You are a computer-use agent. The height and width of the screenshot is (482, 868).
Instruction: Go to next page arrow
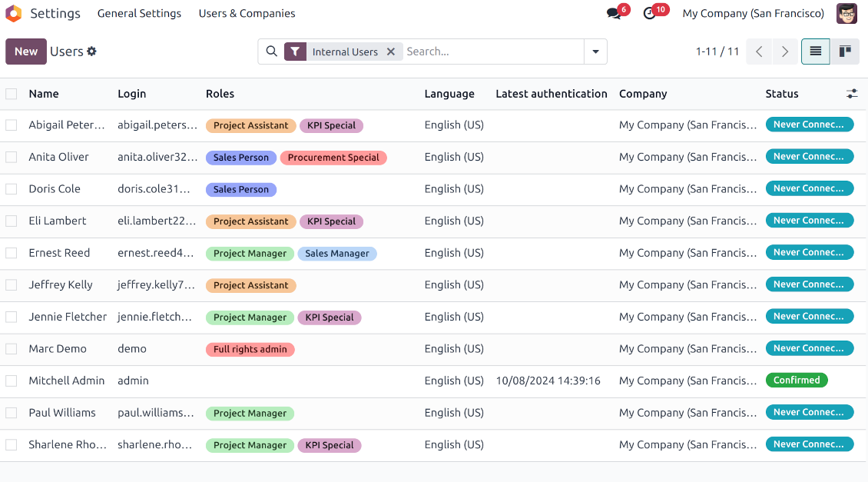pos(784,52)
